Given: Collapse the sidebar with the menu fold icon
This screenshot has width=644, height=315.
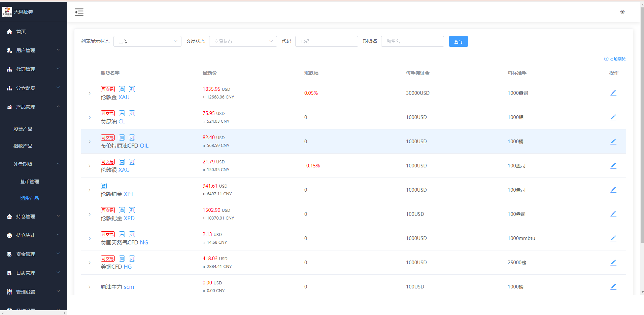Looking at the screenshot, I should click(79, 12).
